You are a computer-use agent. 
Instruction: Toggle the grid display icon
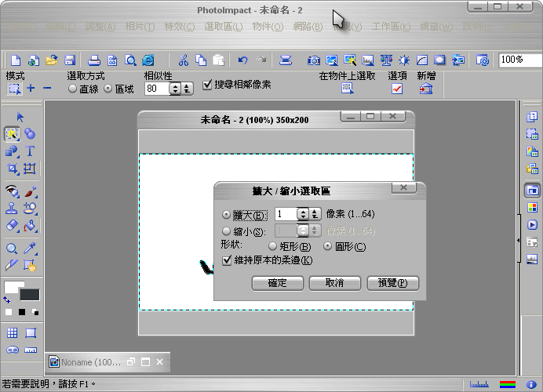(x=12, y=333)
